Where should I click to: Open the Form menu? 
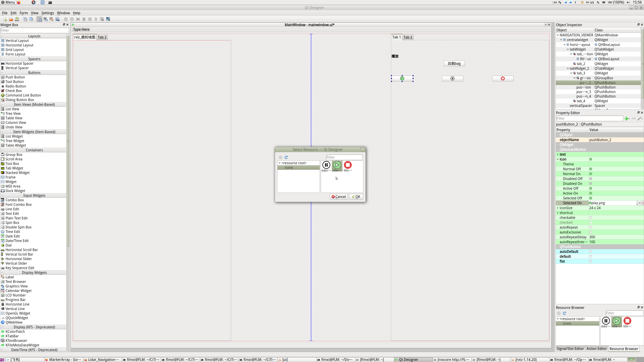pyautogui.click(x=23, y=13)
